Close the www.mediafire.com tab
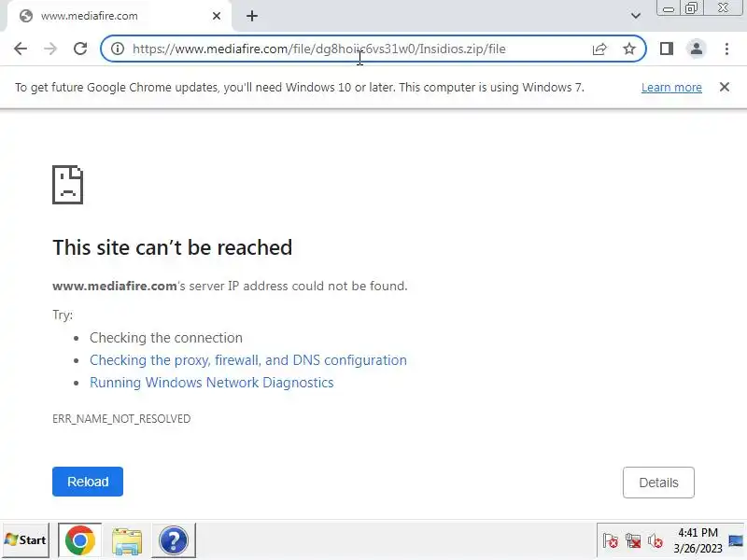The width and height of the screenshot is (747, 560). [217, 16]
